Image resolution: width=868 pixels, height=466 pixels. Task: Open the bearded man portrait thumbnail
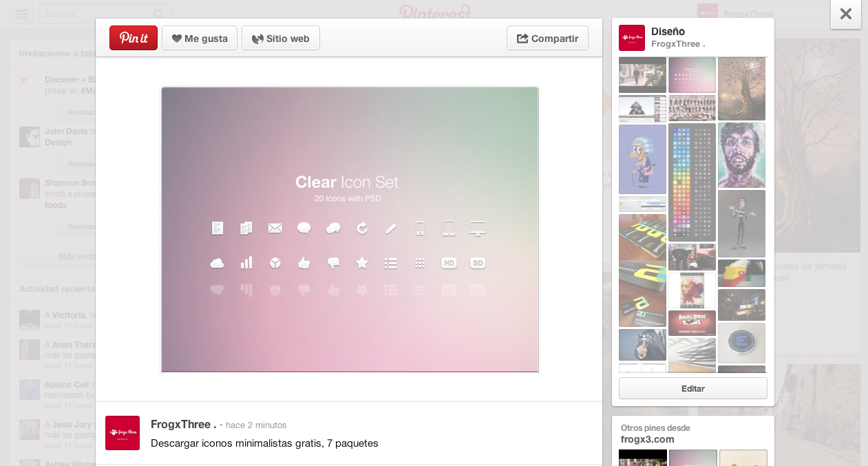tap(741, 155)
